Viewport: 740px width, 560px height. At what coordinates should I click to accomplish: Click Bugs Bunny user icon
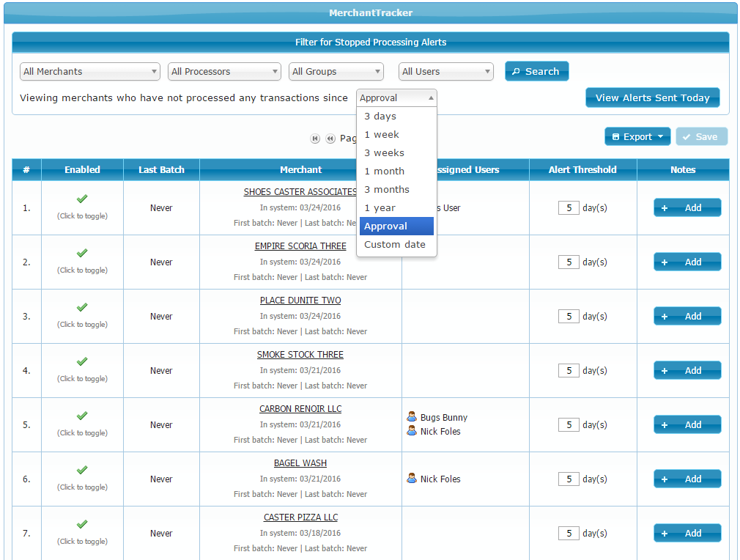pos(412,417)
